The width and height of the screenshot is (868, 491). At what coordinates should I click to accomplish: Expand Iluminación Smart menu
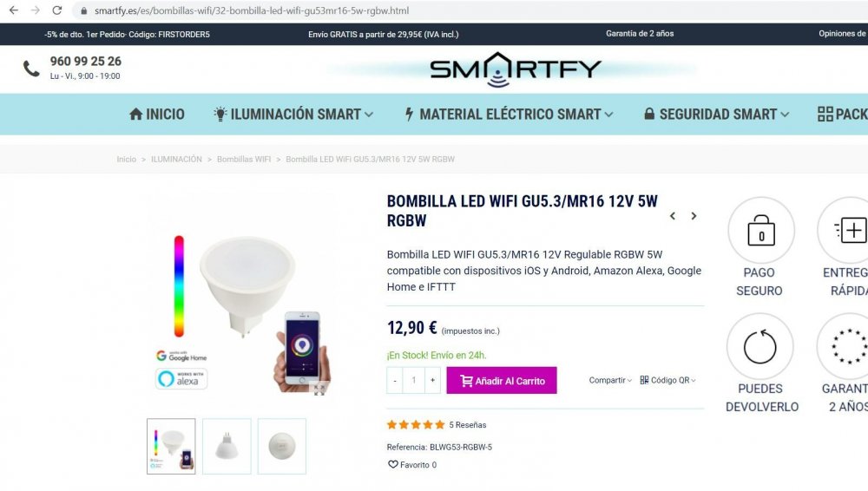[x=293, y=114]
